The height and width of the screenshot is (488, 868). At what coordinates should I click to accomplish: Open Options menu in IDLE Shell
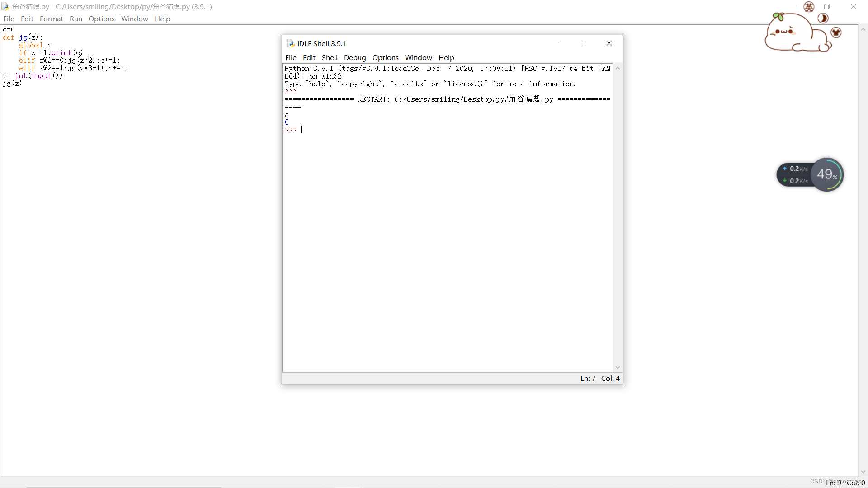386,57
